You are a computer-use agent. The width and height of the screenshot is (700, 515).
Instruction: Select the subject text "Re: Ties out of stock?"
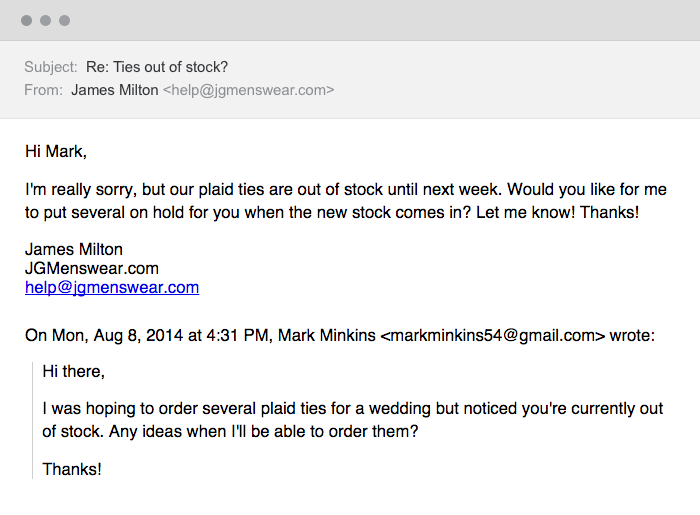pos(157,67)
